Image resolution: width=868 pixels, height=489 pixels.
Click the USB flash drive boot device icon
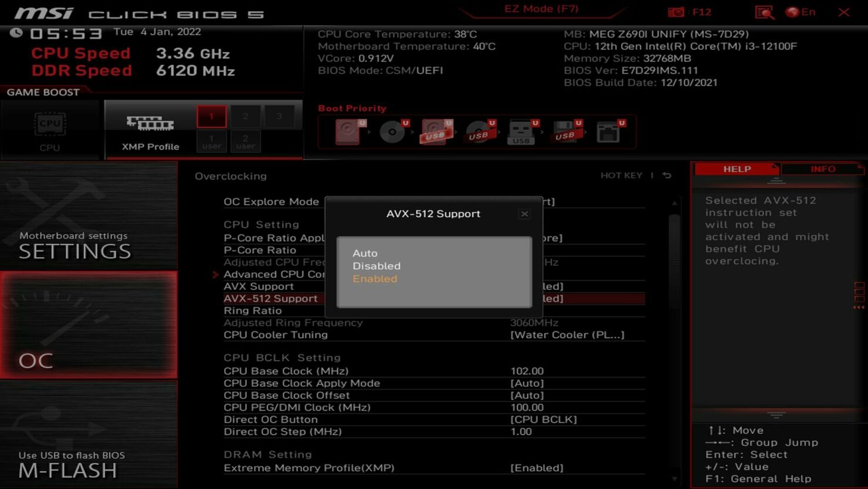coord(521,131)
